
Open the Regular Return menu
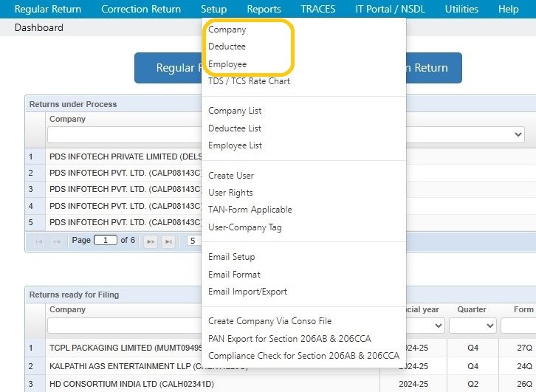tap(48, 9)
